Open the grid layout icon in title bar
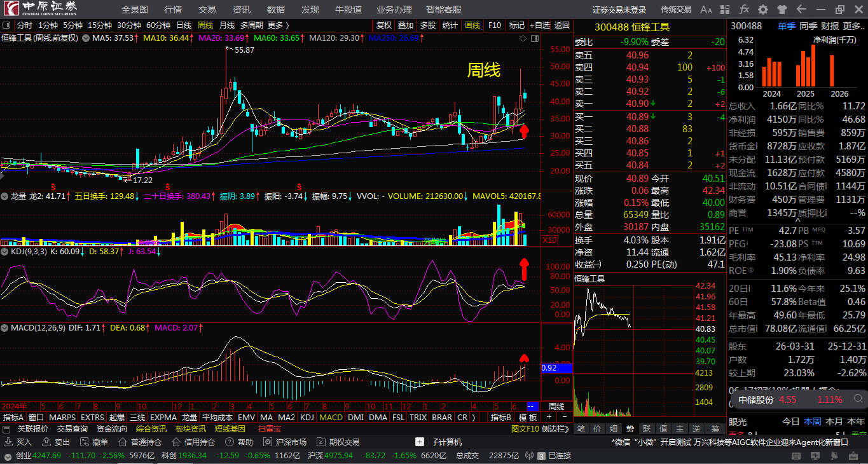868x464 pixels. pyautogui.click(x=726, y=10)
